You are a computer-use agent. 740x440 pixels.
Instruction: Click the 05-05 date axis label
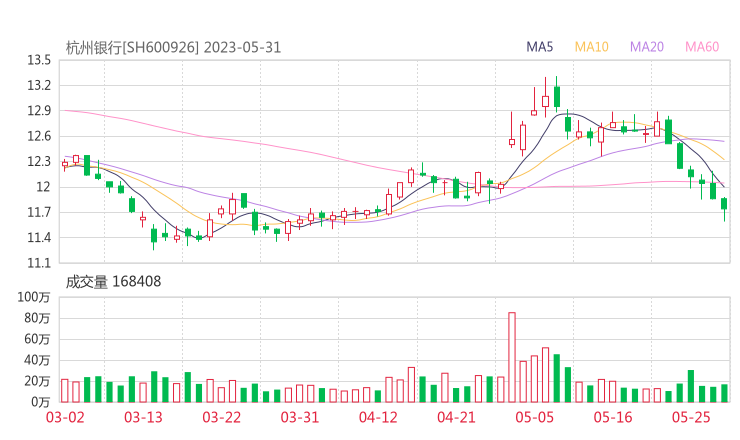tap(535, 417)
